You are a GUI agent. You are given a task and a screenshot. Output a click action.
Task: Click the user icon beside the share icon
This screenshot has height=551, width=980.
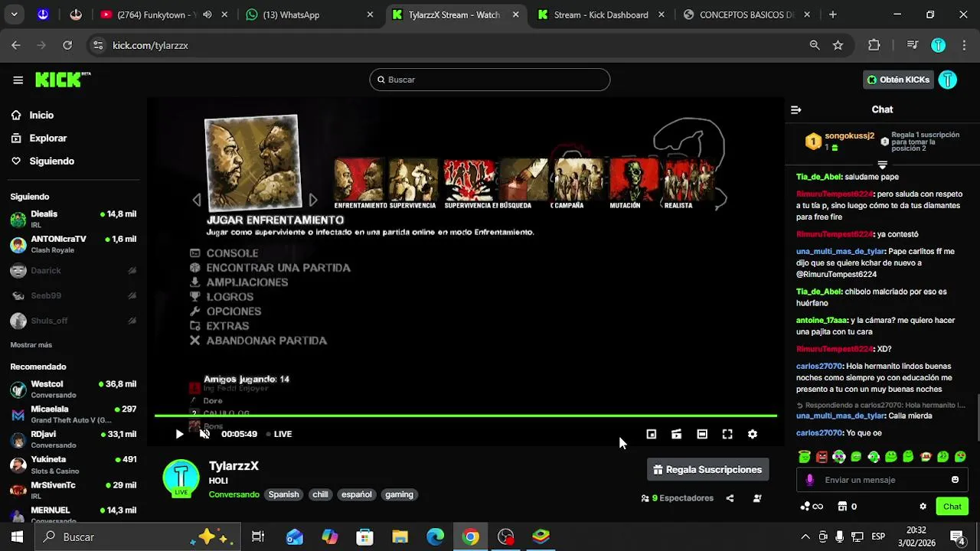pos(757,498)
